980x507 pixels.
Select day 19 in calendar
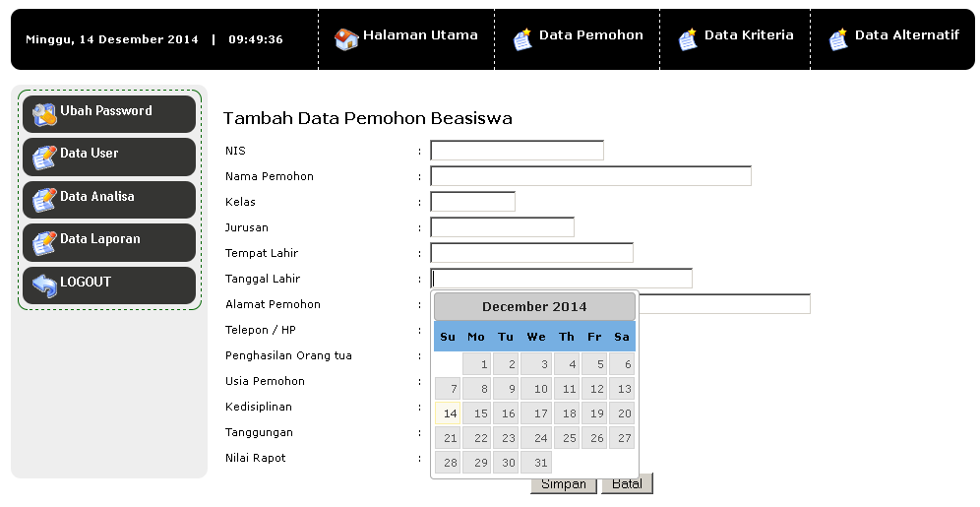tap(594, 413)
